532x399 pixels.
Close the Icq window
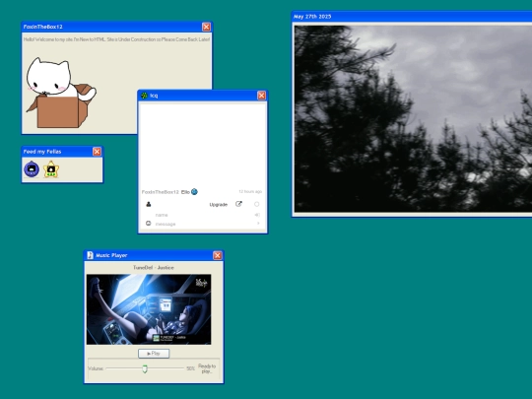(261, 96)
